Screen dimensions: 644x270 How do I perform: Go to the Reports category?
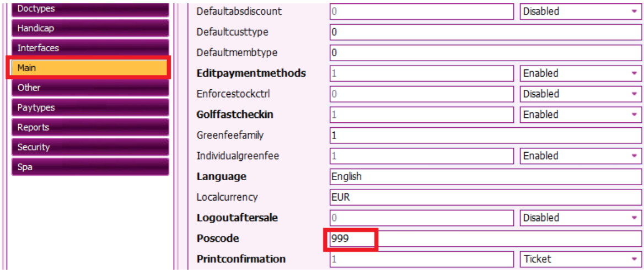(x=90, y=127)
